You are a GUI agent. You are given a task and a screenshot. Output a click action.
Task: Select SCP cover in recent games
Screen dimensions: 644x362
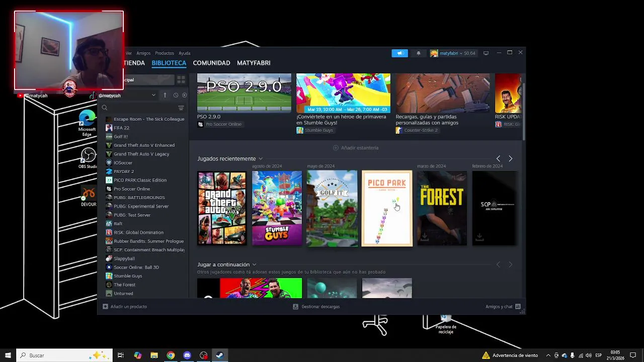[495, 208]
